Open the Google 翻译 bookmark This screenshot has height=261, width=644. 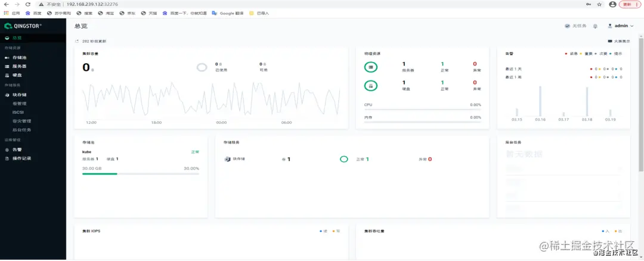point(228,13)
